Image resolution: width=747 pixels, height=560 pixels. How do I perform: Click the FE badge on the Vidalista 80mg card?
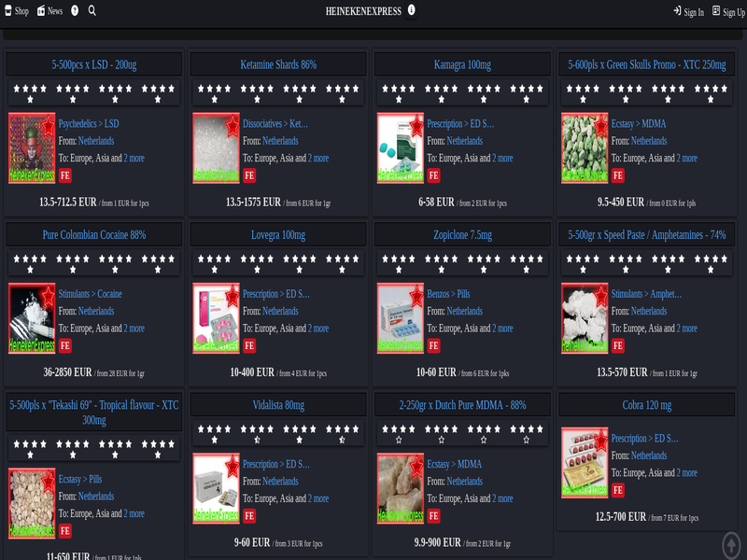[249, 516]
